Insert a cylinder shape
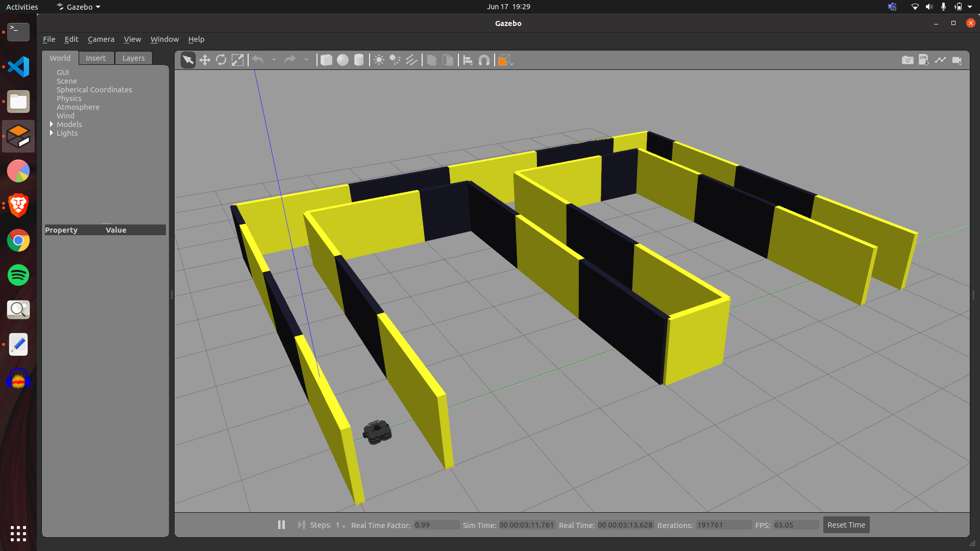Viewport: 980px width, 551px height. [359, 60]
